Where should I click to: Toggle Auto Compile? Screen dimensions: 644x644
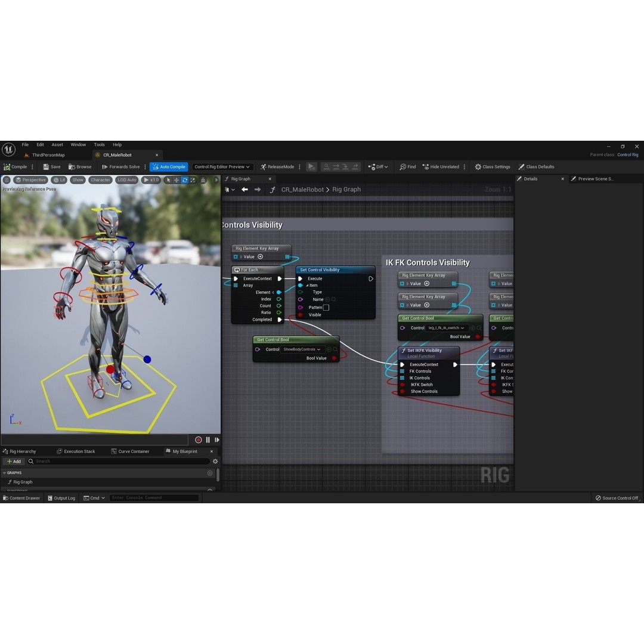(169, 167)
